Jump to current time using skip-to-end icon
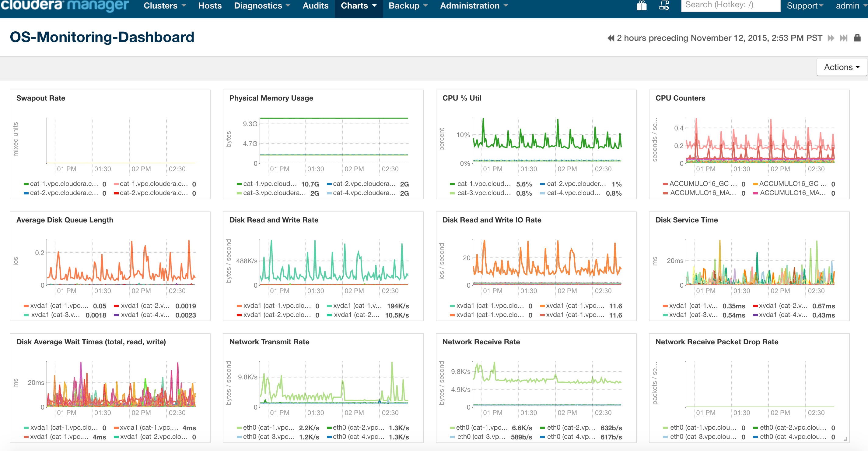 tap(843, 38)
